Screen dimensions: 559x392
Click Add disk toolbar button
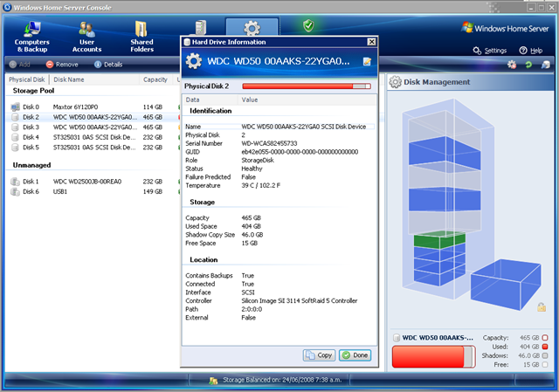click(20, 65)
